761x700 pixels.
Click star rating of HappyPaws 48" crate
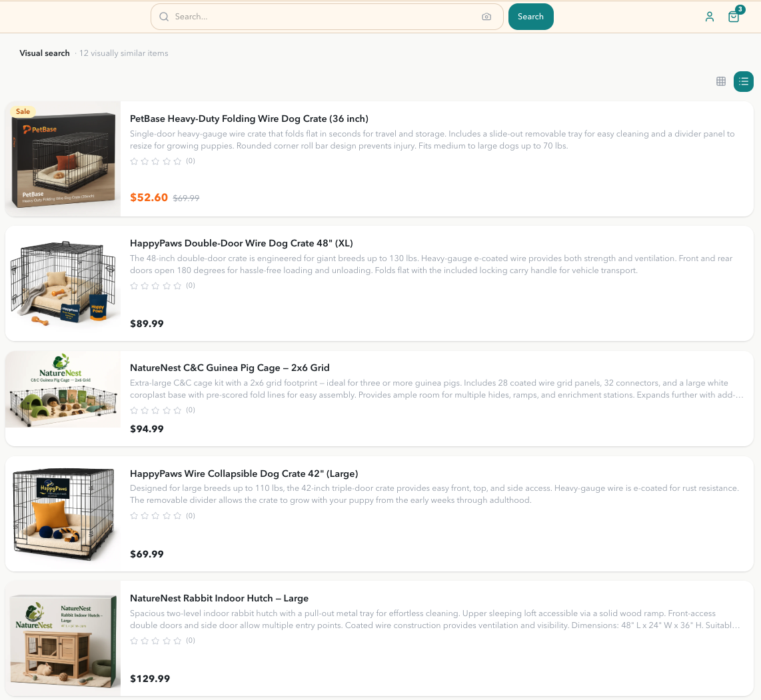pos(156,286)
